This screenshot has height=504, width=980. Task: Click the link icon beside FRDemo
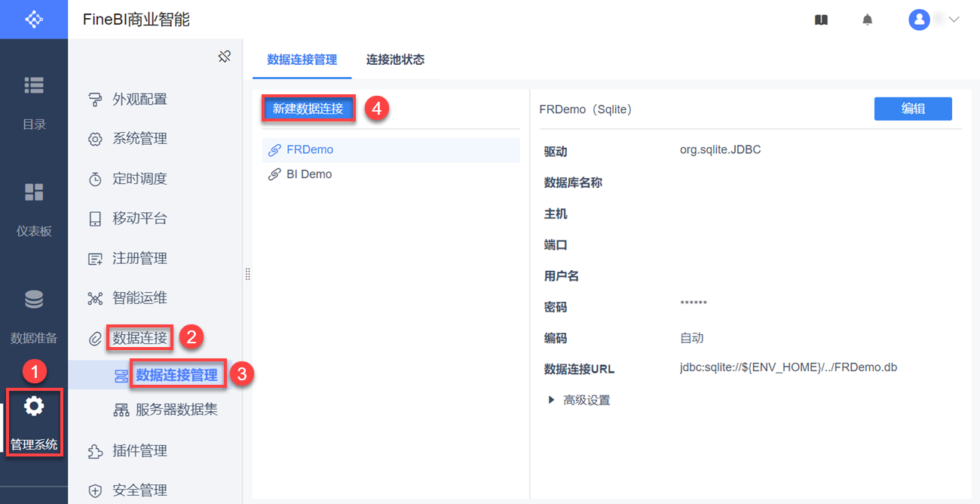(x=275, y=149)
